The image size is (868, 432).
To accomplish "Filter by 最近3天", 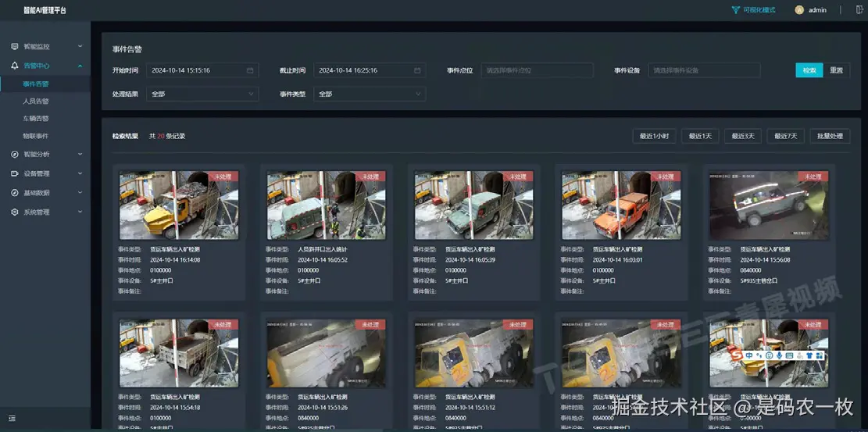I will (x=743, y=136).
